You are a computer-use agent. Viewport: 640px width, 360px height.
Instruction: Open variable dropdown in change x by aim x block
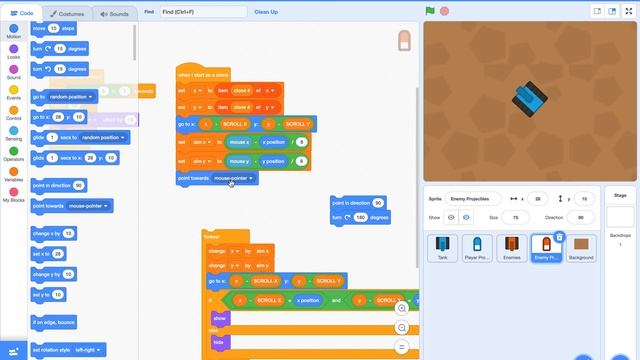(235, 251)
